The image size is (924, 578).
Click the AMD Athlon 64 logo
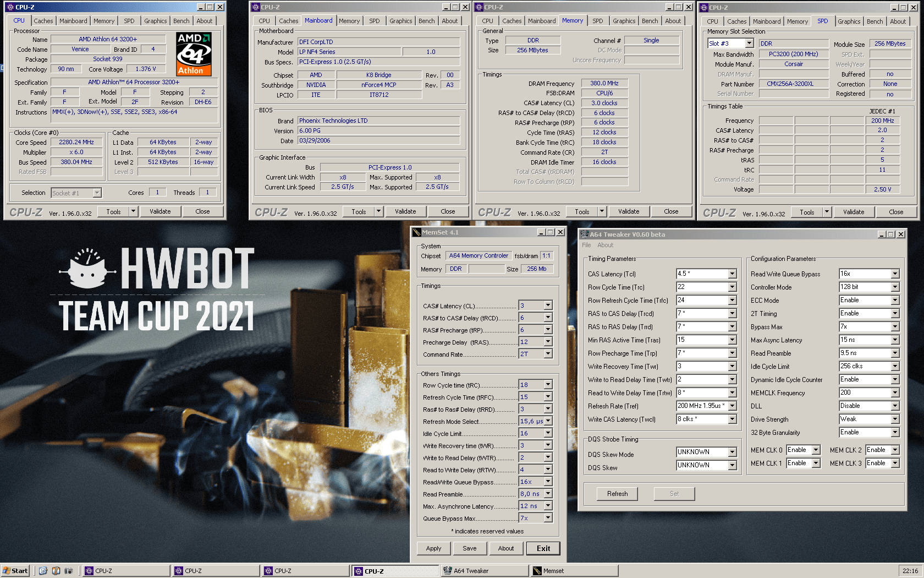point(194,54)
